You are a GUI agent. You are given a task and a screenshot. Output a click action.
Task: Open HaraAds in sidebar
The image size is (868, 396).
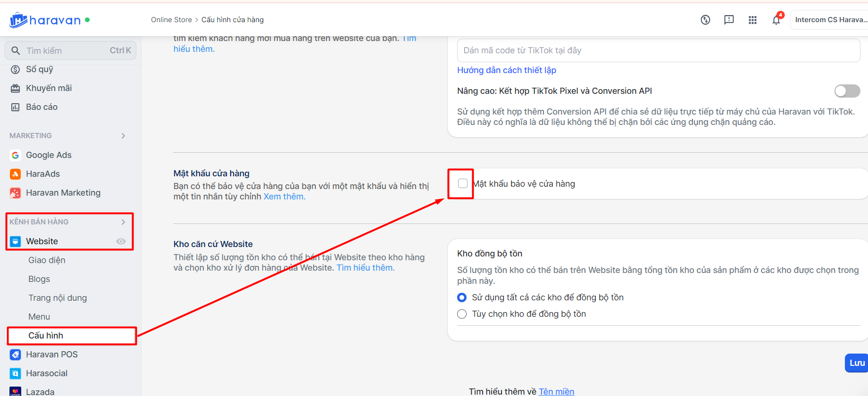click(x=43, y=174)
